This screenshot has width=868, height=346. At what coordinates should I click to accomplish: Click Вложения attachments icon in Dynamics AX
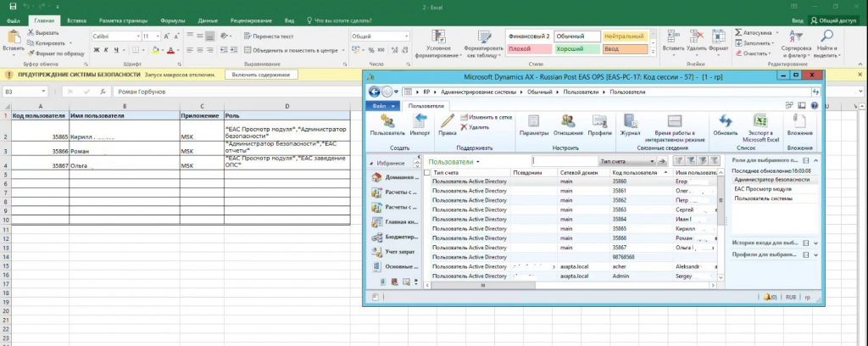(799, 122)
